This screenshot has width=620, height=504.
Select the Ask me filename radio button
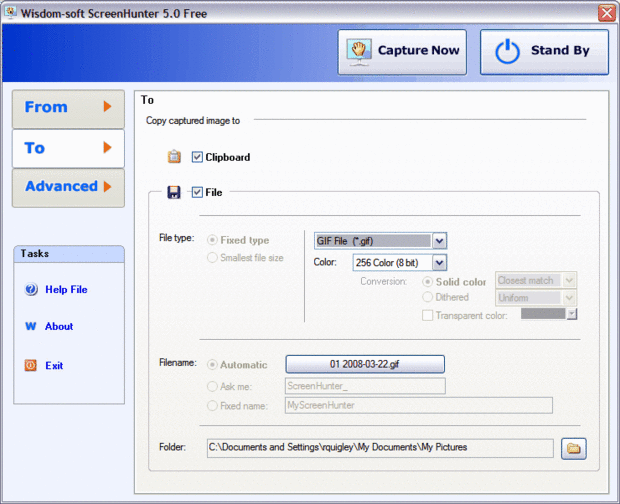coord(212,386)
